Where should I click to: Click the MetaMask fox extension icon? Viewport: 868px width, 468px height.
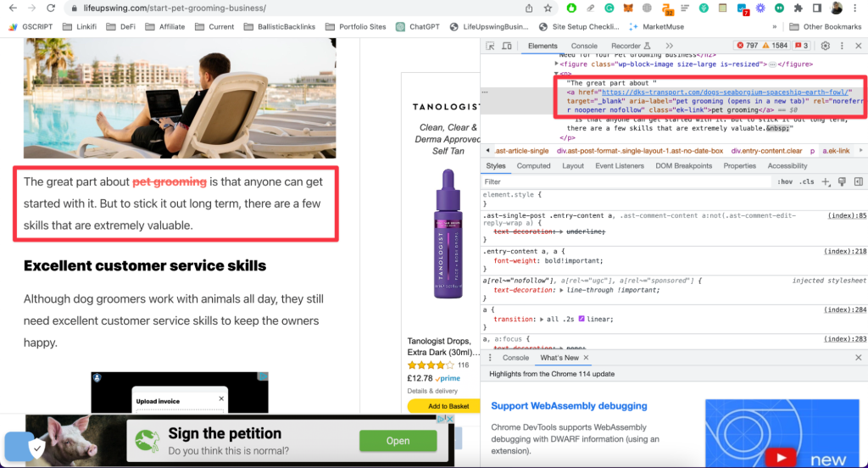point(628,8)
